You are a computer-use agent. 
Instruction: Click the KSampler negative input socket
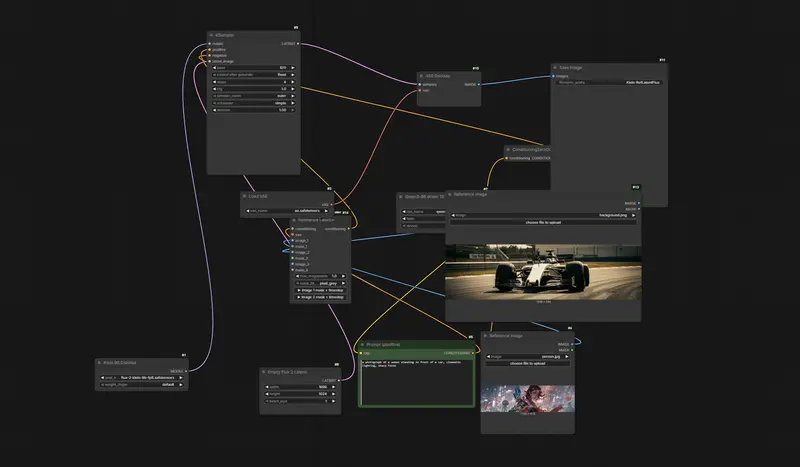point(210,55)
